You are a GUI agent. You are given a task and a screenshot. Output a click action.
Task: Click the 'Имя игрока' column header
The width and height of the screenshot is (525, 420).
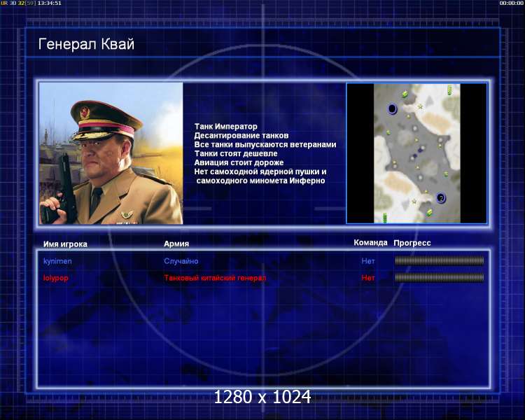[x=65, y=244]
